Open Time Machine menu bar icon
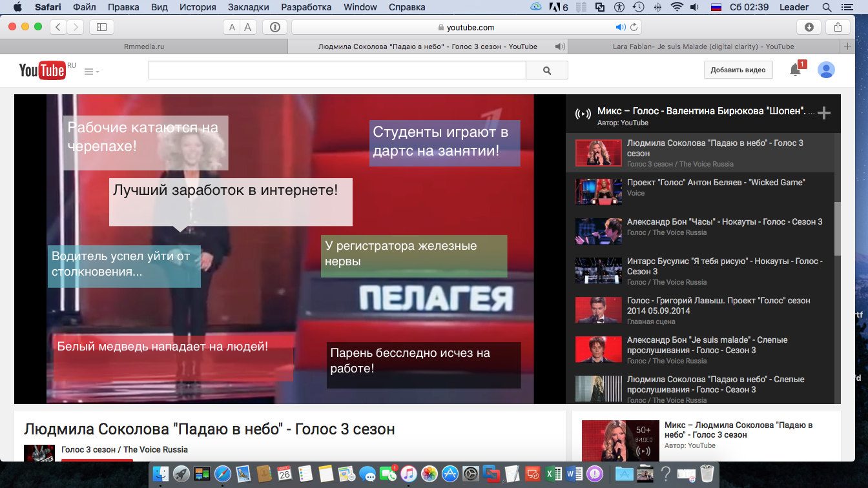The image size is (868, 488). coord(638,7)
